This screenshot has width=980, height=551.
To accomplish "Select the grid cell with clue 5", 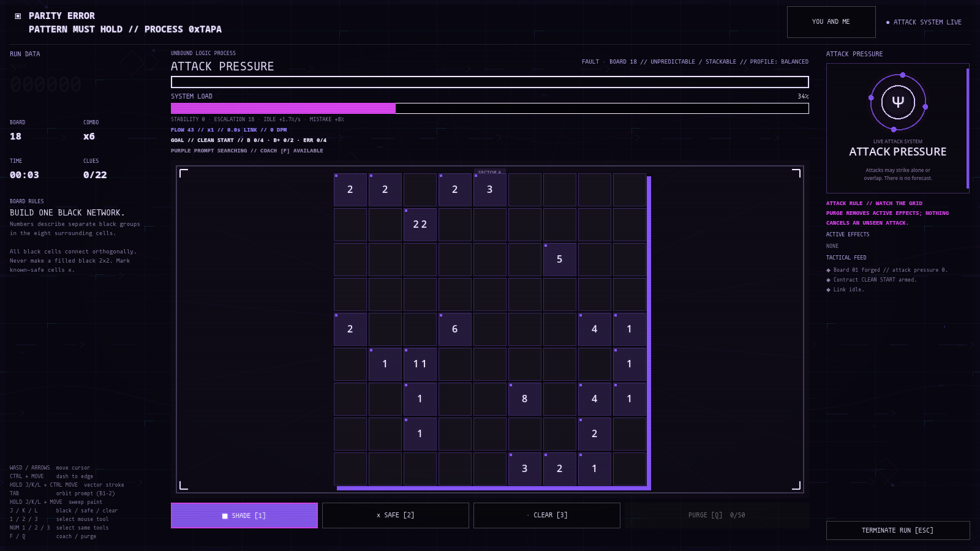I will pos(560,260).
